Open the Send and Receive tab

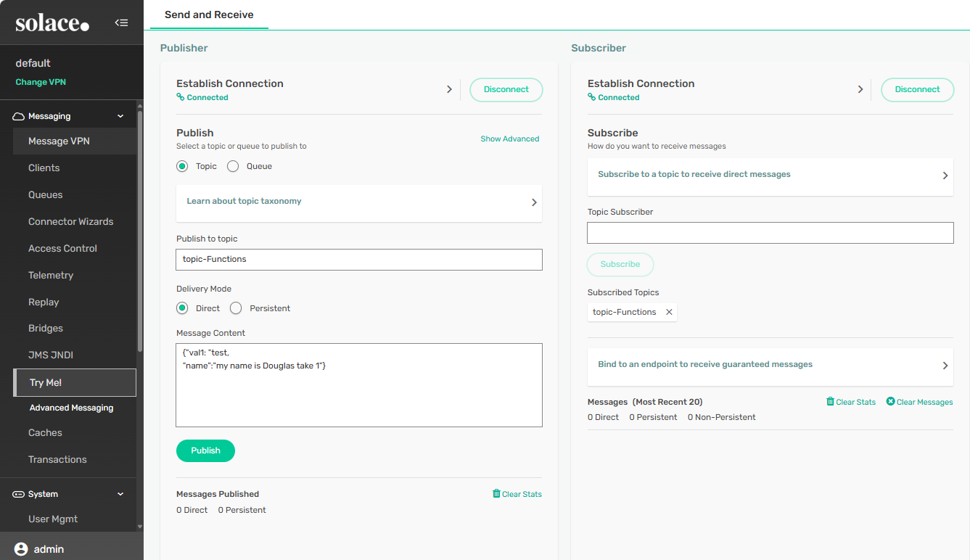click(209, 15)
